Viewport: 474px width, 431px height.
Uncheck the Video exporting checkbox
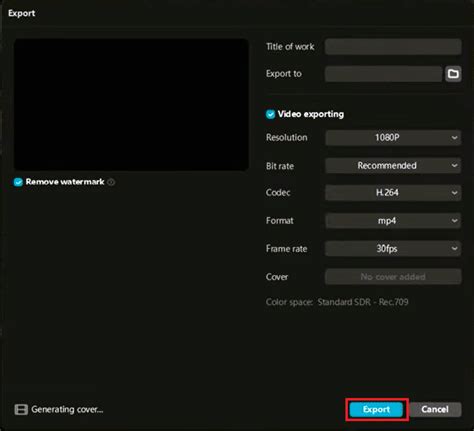click(x=270, y=114)
